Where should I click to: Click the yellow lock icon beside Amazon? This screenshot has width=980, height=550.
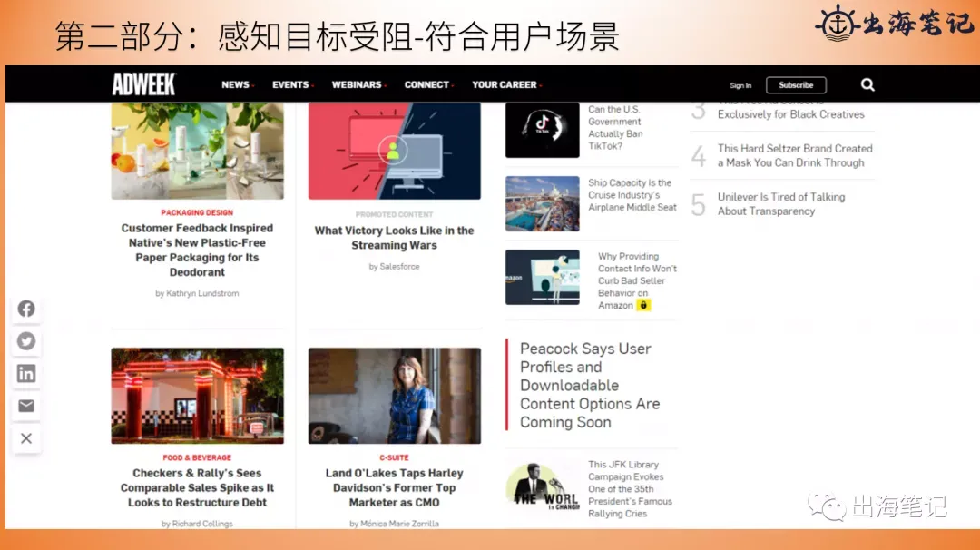tap(643, 306)
